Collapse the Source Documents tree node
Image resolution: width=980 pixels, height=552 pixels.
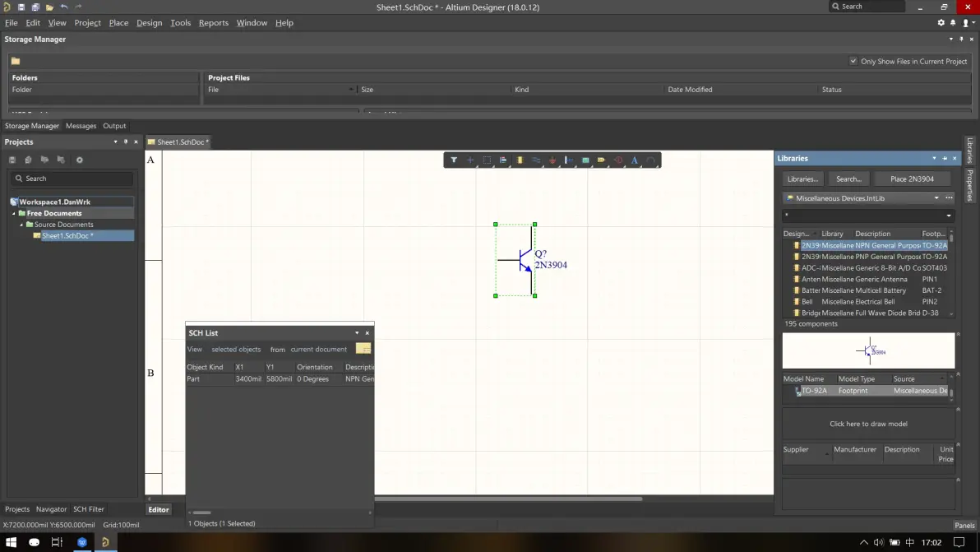(21, 225)
